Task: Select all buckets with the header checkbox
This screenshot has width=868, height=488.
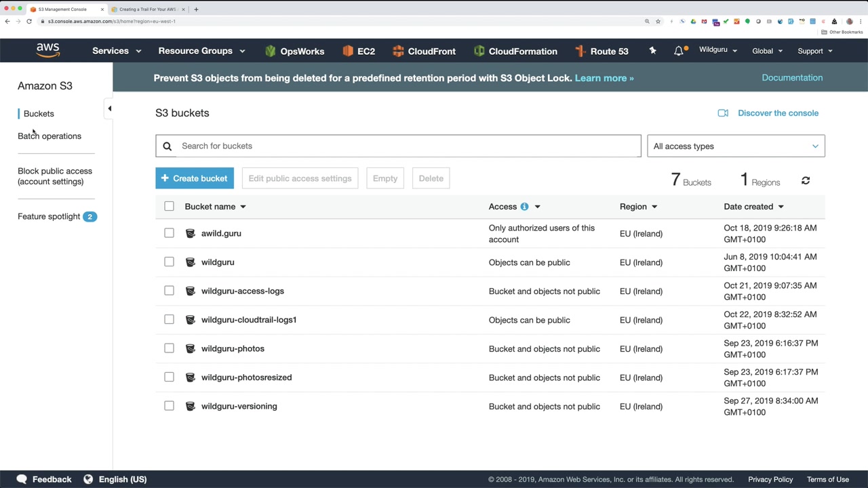Action: pos(169,206)
